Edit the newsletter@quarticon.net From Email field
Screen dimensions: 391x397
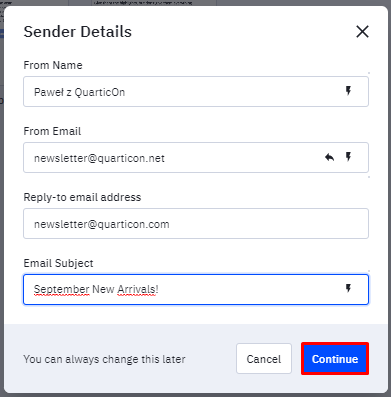tap(196, 158)
